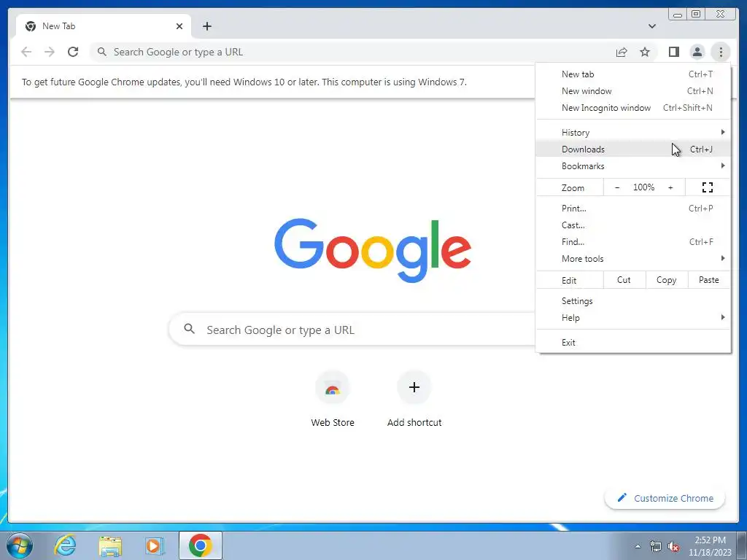Click the network tray icon
This screenshot has height=560, width=747.
(656, 546)
